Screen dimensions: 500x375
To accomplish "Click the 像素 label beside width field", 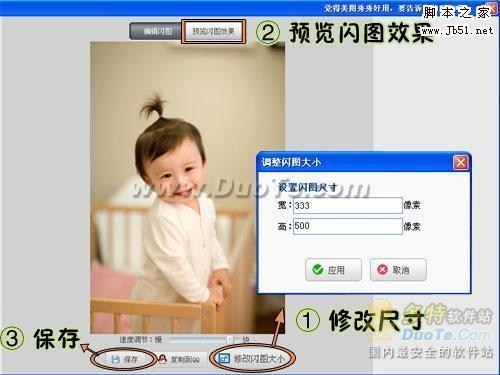I will 412,205.
